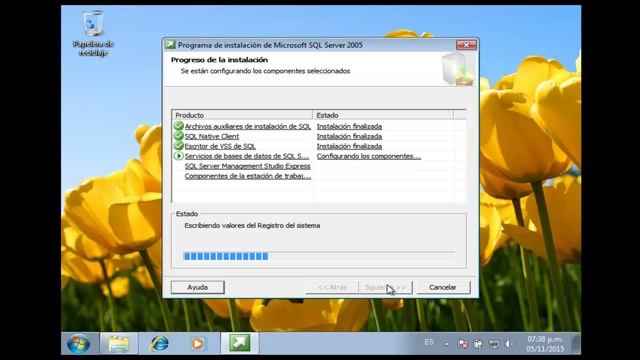
Task: Close the SQL Server 2005 setup window
Action: pyautogui.click(x=466, y=44)
